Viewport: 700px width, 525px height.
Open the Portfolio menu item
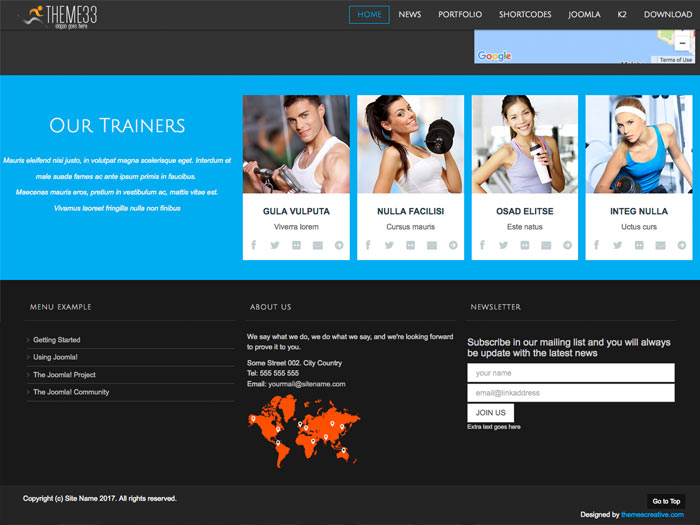pos(460,15)
